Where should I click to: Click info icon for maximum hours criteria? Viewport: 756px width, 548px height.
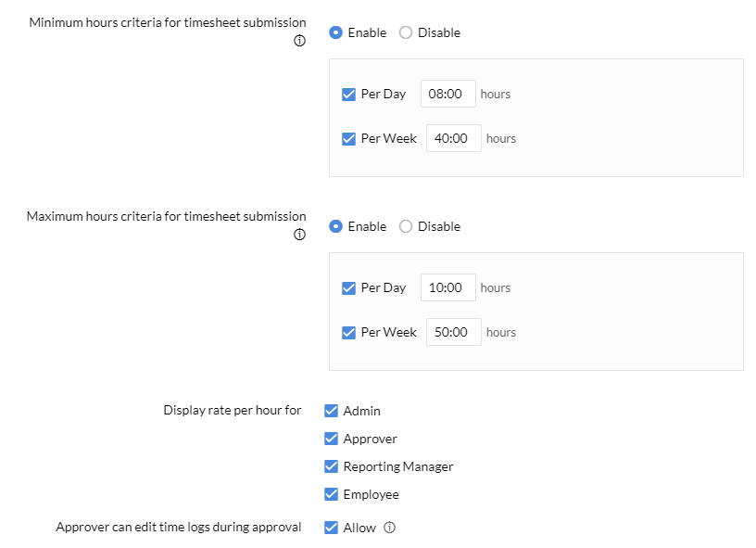(x=299, y=235)
